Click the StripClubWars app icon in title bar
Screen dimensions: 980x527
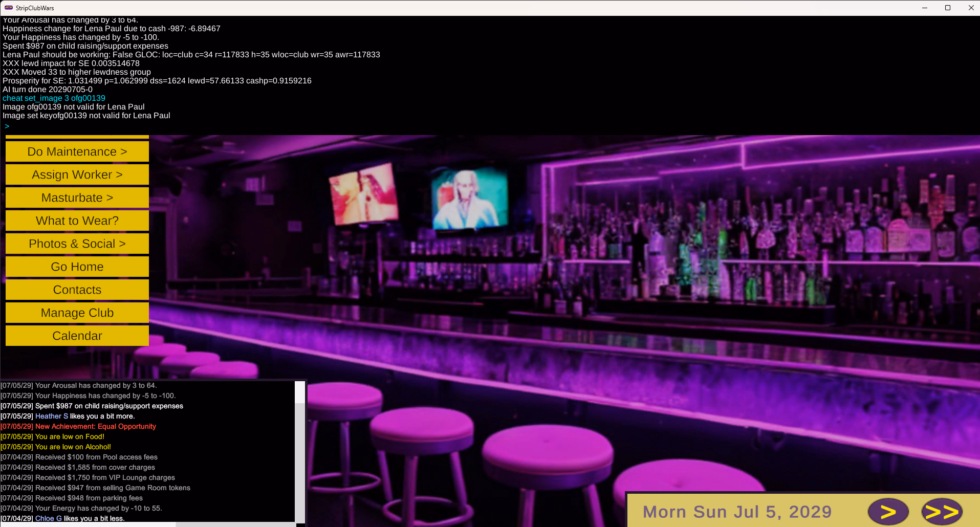click(9, 8)
